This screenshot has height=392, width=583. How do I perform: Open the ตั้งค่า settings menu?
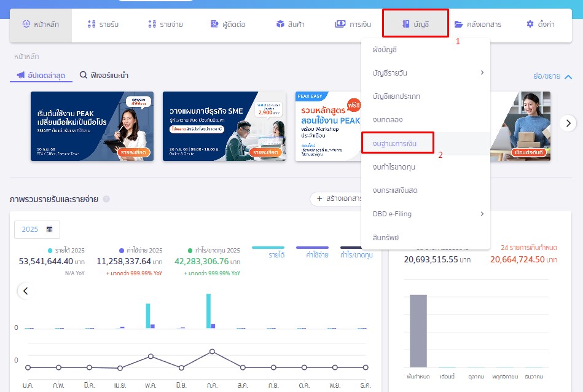tap(540, 25)
